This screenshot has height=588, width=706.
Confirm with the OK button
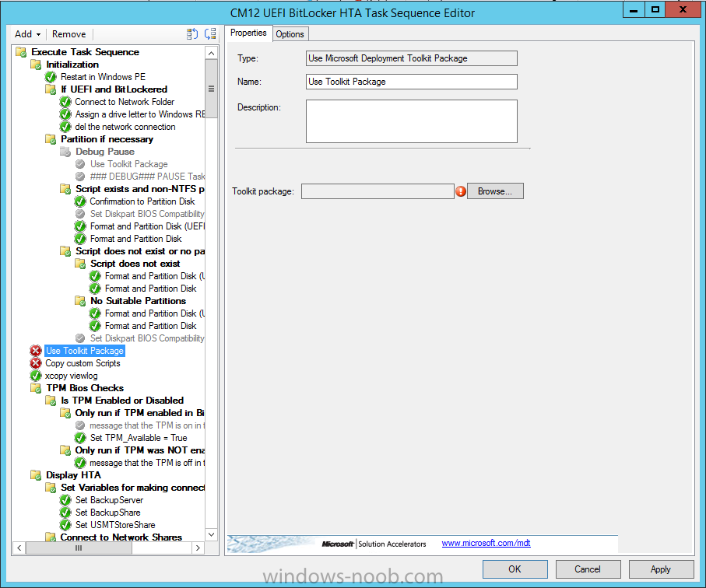(x=515, y=569)
